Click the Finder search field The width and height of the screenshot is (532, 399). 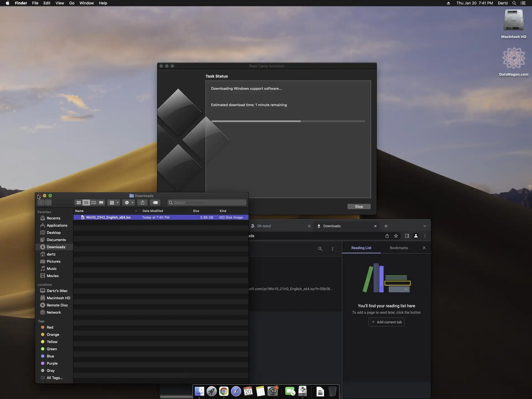tap(208, 203)
